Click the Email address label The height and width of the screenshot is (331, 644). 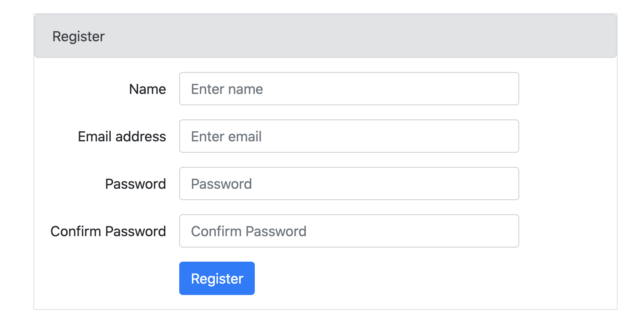click(122, 137)
